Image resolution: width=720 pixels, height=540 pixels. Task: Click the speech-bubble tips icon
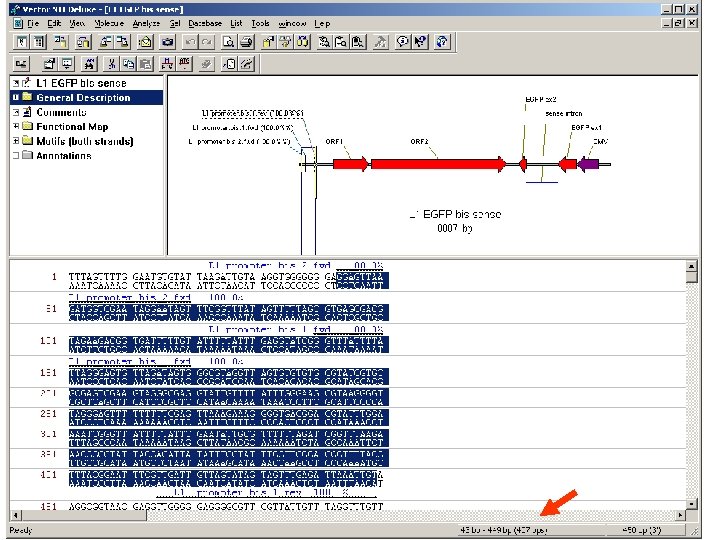402,42
